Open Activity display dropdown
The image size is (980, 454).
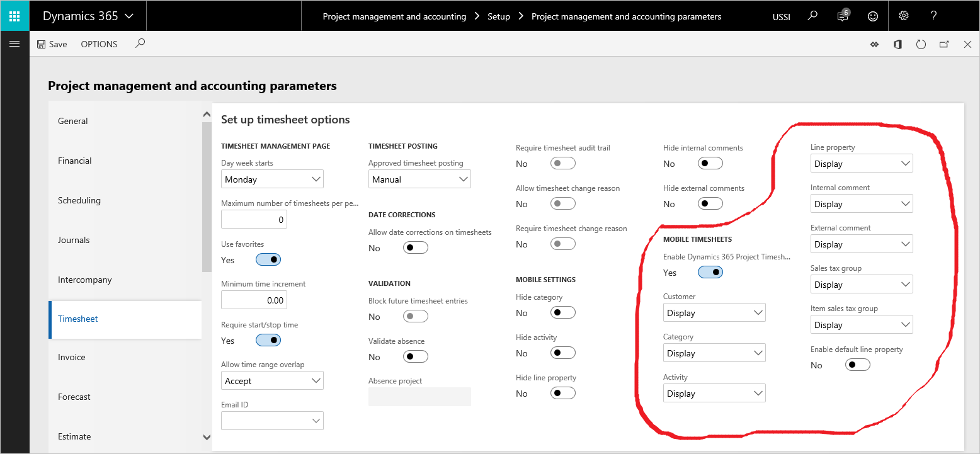pos(714,393)
